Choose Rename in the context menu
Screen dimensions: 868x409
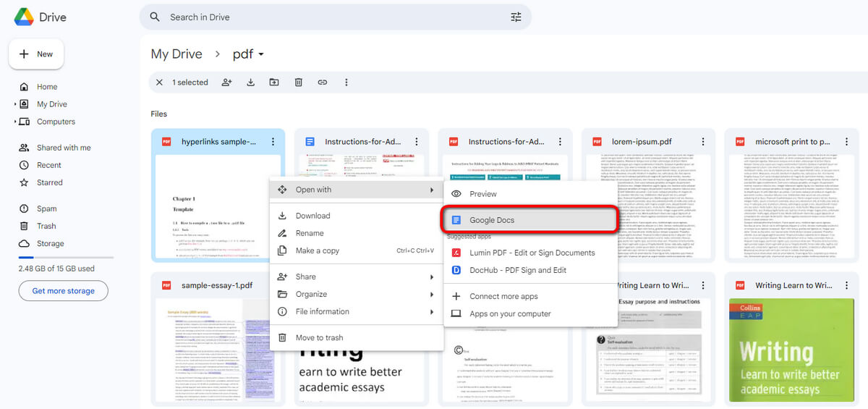(310, 233)
